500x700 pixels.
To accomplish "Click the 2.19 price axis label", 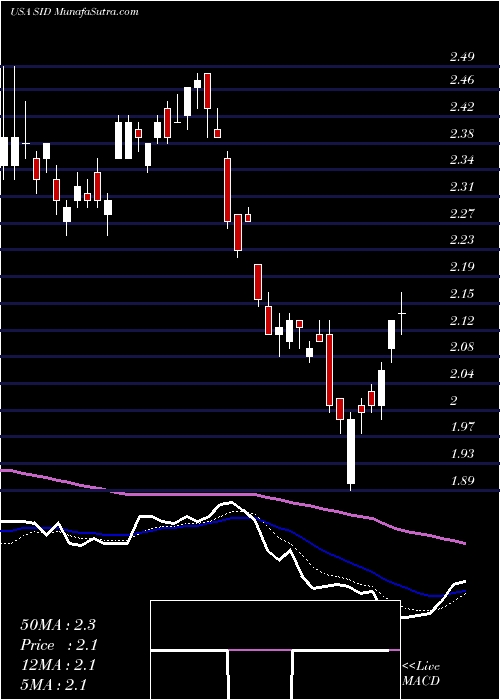I will pos(462,267).
